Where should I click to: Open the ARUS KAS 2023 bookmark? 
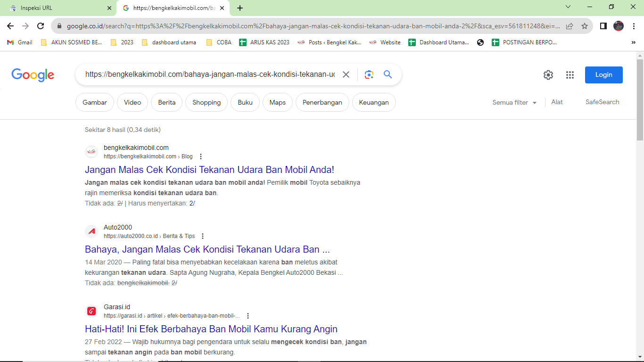click(x=264, y=42)
